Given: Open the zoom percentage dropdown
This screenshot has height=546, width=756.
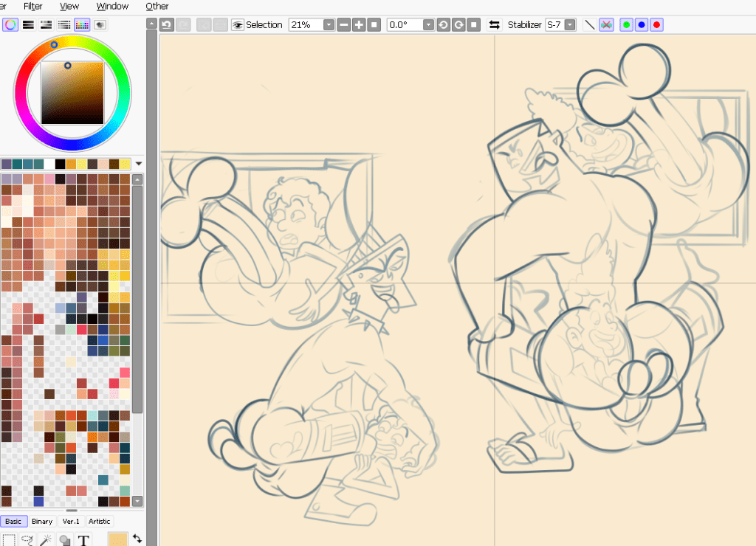Looking at the screenshot, I should pos(329,24).
